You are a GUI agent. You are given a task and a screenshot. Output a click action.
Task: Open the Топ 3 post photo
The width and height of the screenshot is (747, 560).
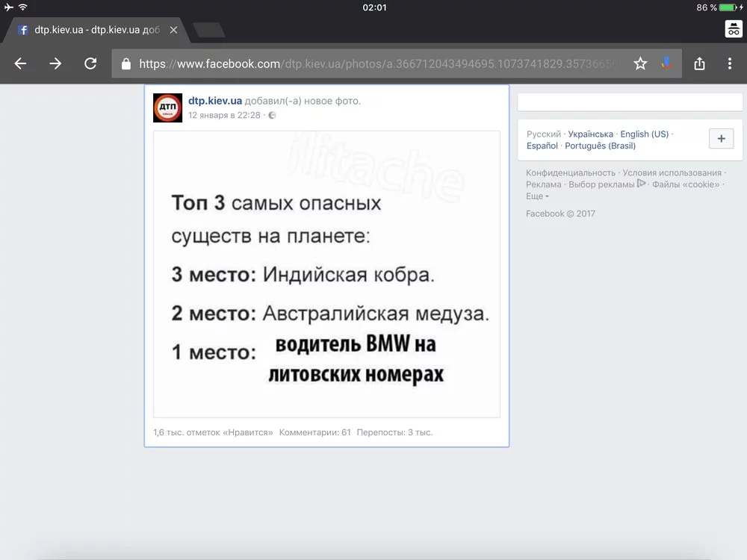[327, 274]
